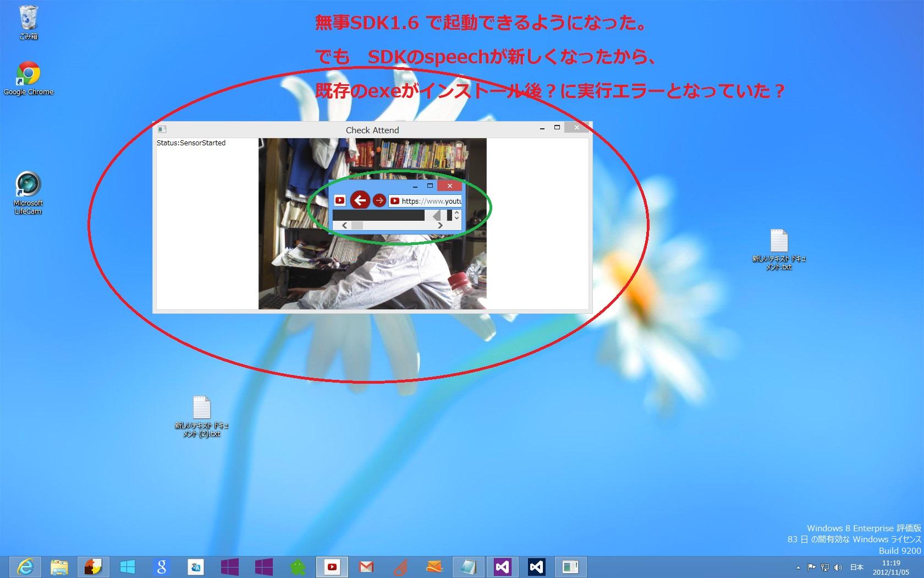The height and width of the screenshot is (578, 924).
Task: Click the Japanese input language indicator
Action: [x=856, y=568]
